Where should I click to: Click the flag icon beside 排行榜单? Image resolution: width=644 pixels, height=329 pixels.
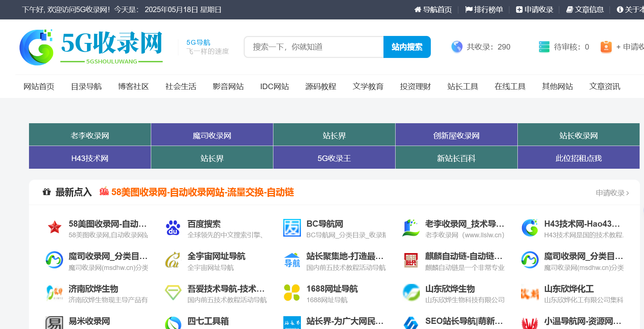point(469,10)
